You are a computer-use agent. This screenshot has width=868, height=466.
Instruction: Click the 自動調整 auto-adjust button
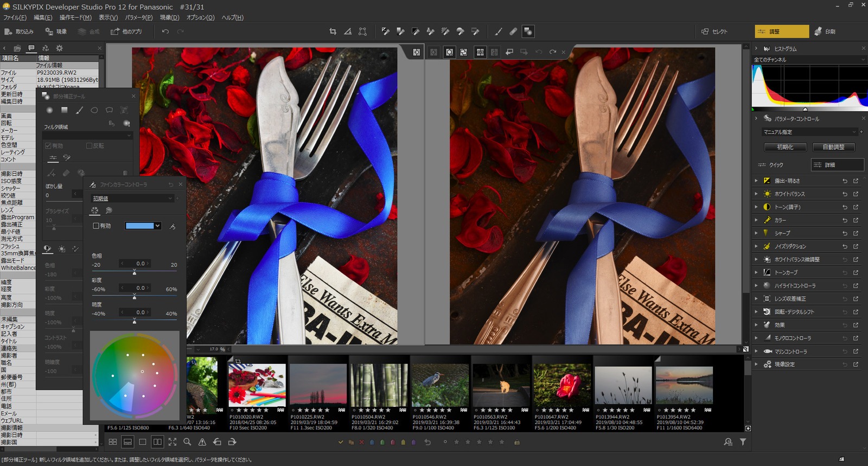click(x=833, y=147)
